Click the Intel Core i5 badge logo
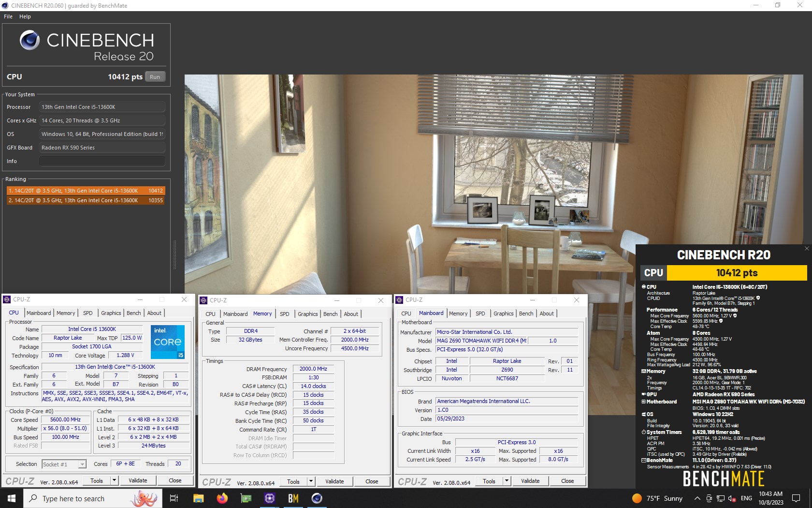Screen dimensions: 812x508 168,342
